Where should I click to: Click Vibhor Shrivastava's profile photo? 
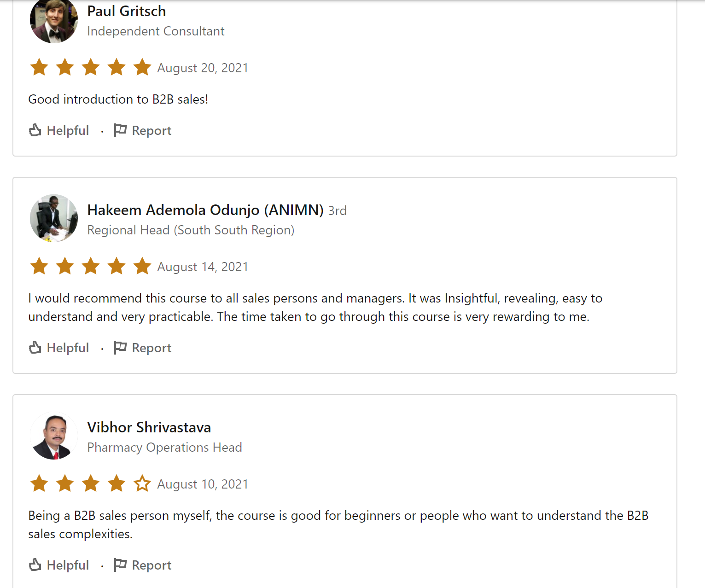coord(54,436)
